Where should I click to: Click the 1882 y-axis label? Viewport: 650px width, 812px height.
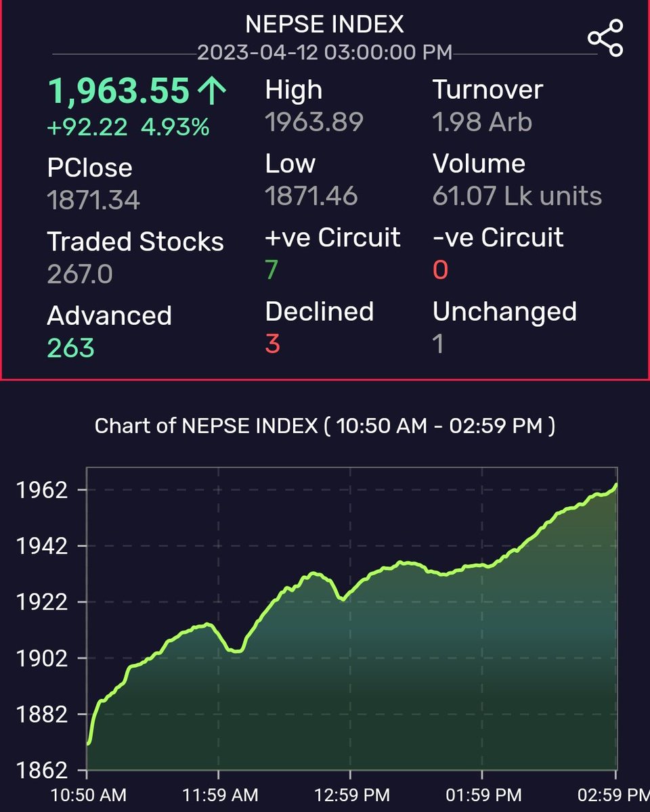pyautogui.click(x=41, y=715)
